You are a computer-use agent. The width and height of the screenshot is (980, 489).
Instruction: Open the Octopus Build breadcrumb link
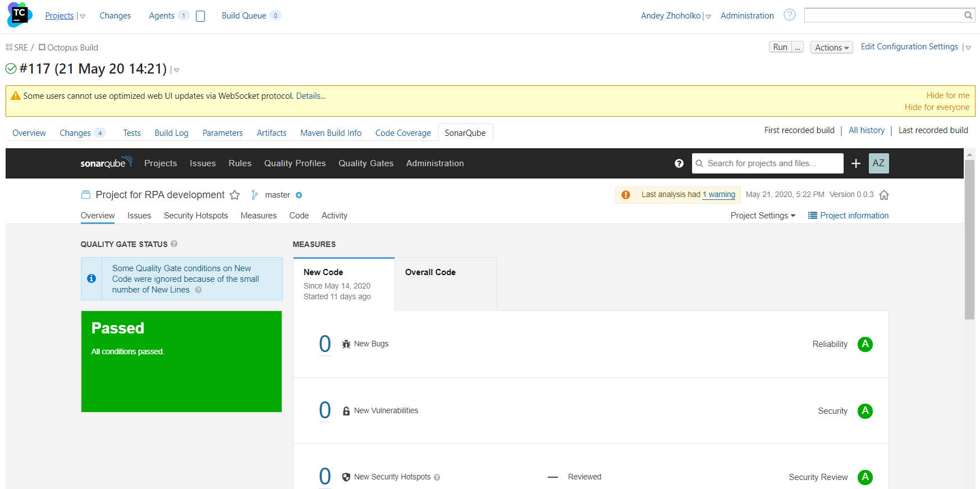coord(72,48)
